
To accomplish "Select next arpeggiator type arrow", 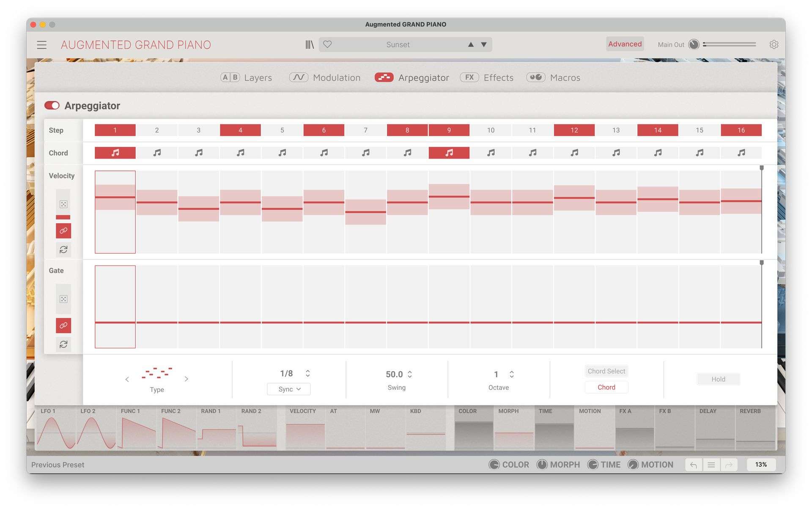I will pos(186,379).
